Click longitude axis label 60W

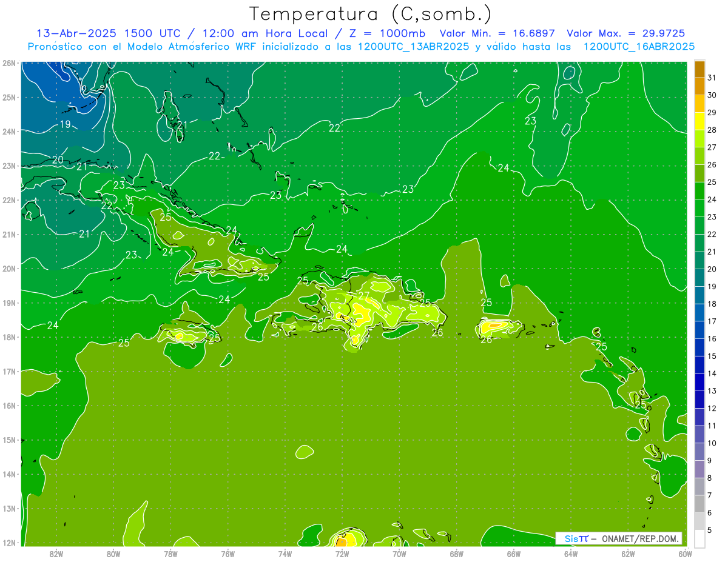(x=684, y=554)
